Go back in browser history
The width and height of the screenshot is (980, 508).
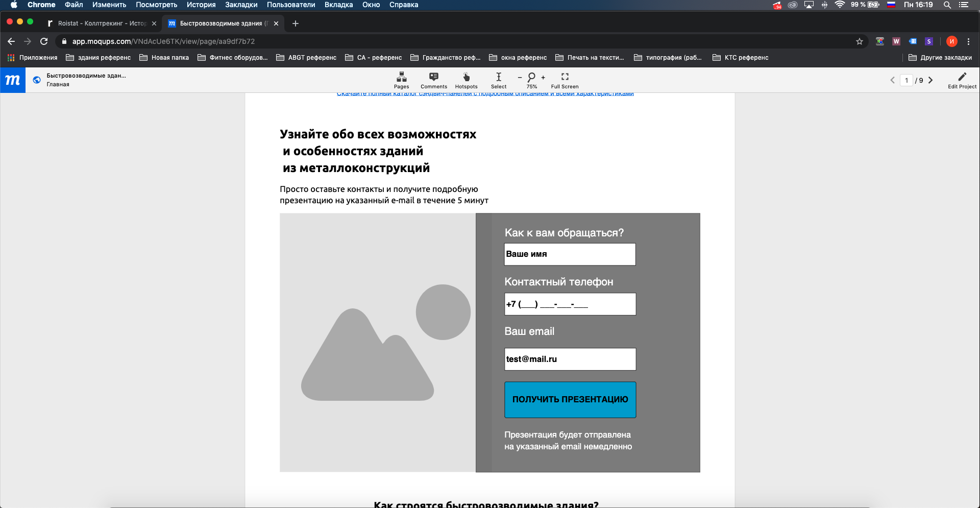[x=11, y=41]
